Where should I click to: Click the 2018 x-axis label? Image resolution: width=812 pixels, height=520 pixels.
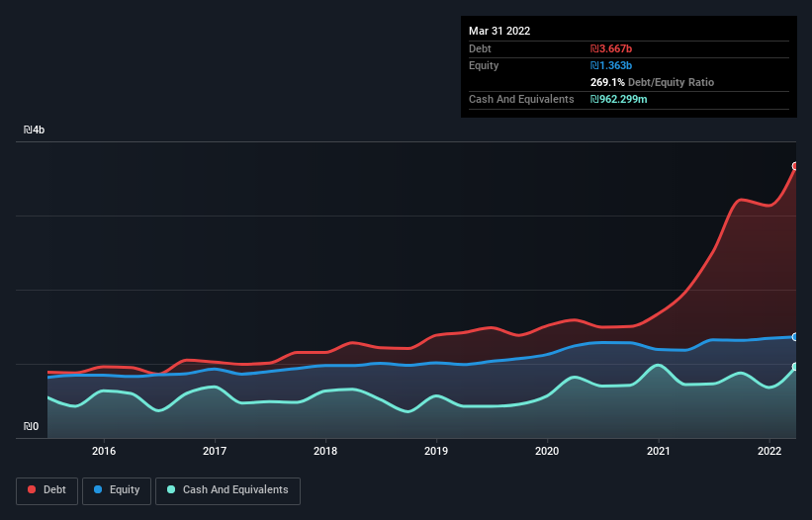click(325, 451)
